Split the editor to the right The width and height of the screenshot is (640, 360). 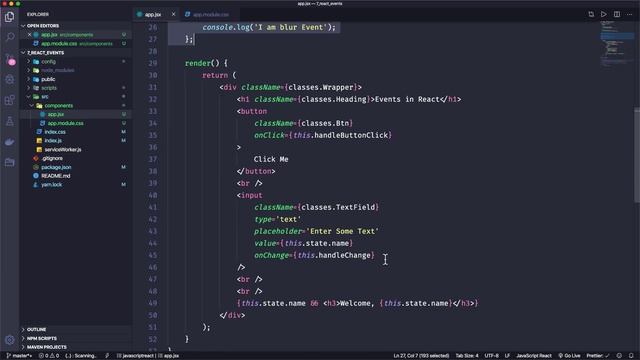(x=617, y=14)
